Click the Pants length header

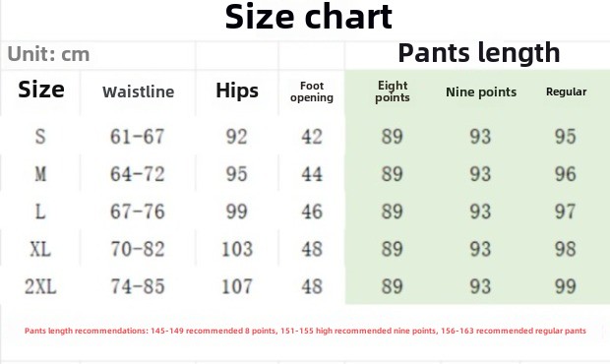tap(479, 53)
